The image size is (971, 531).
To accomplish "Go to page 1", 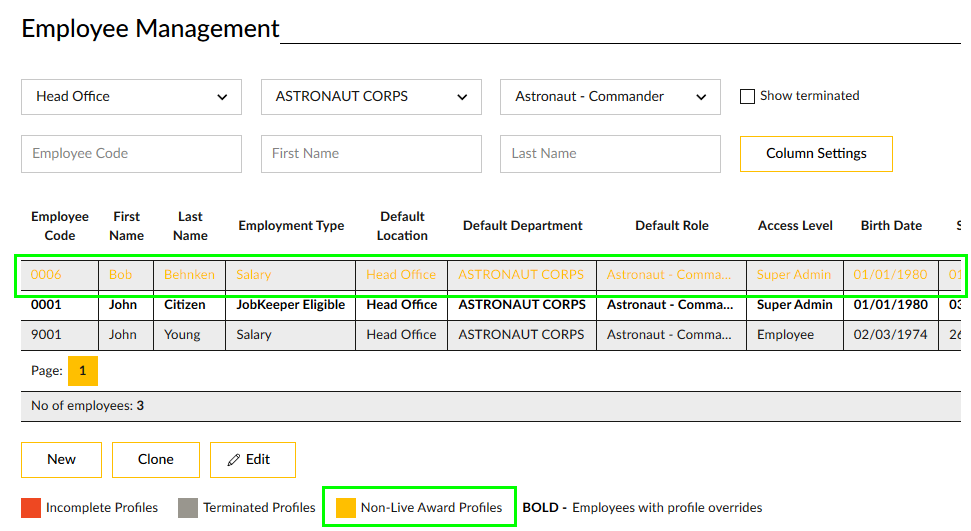I will pos(82,371).
